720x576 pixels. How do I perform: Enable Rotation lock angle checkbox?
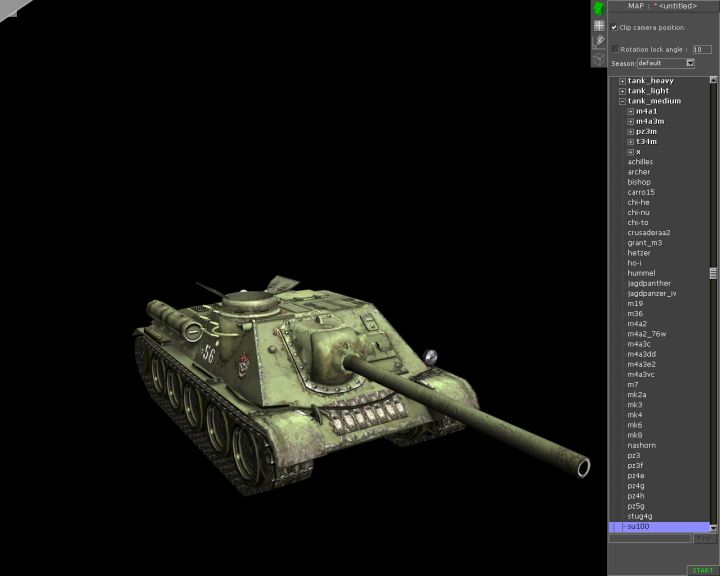tap(615, 48)
